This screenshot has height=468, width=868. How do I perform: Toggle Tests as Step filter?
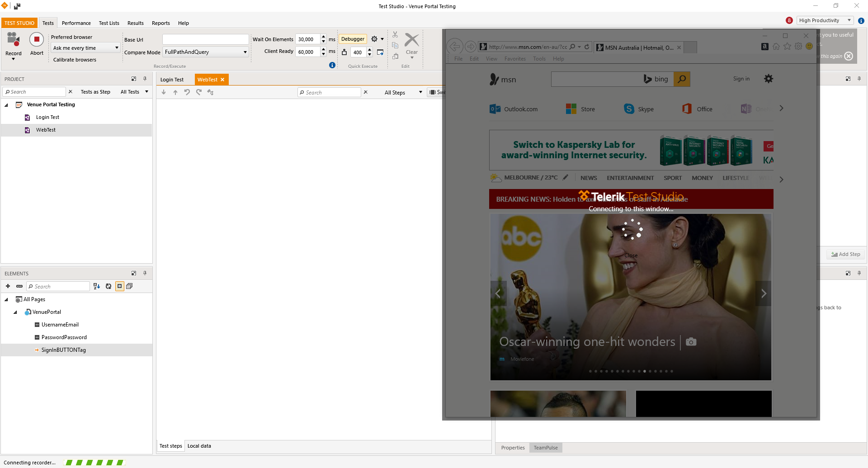pyautogui.click(x=95, y=92)
